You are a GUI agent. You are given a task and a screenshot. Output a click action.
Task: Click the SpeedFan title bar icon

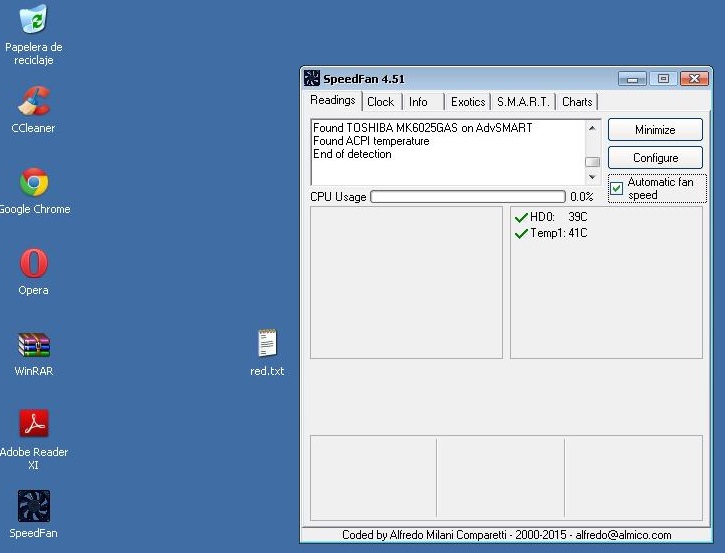[312, 79]
